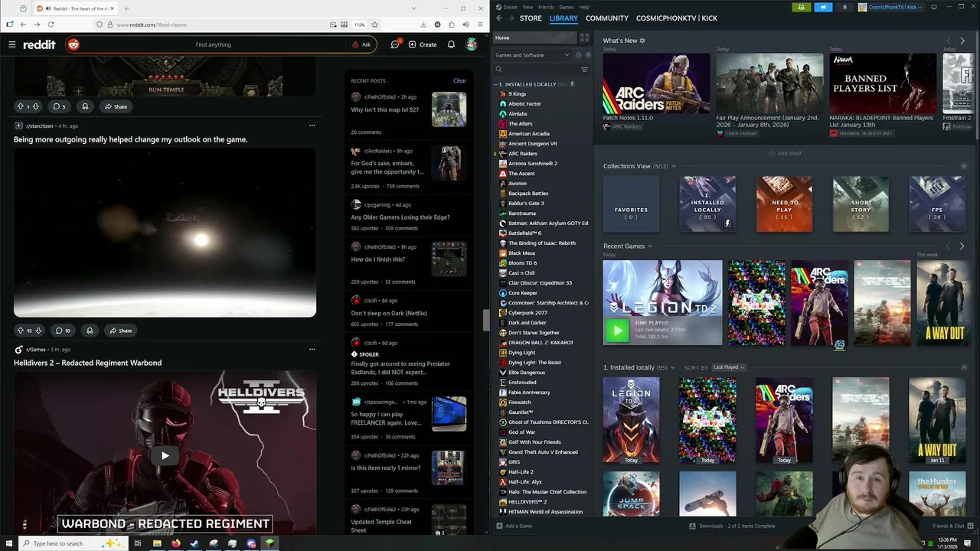Switch to Steam COMMUNITY tab
The height and width of the screenshot is (551, 980).
606,18
